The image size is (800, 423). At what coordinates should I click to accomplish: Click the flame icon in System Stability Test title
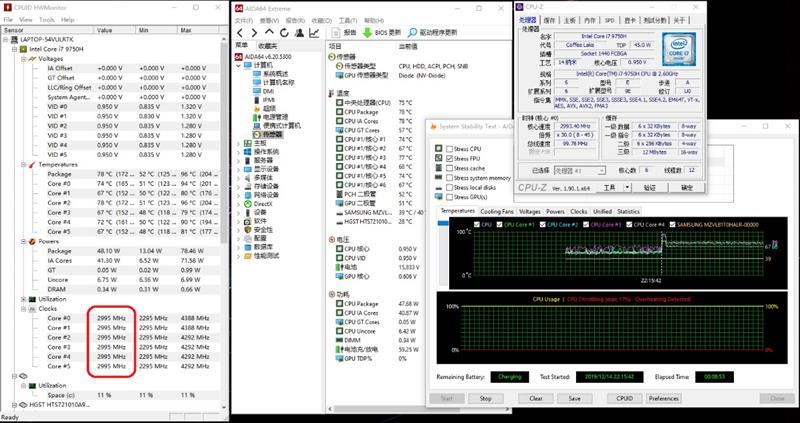coord(432,127)
